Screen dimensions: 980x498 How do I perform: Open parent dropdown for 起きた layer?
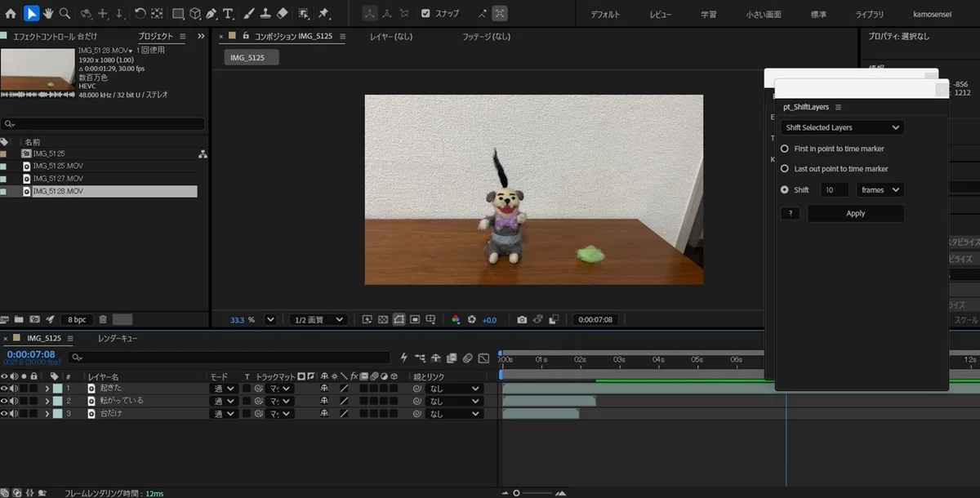pyautogui.click(x=454, y=389)
